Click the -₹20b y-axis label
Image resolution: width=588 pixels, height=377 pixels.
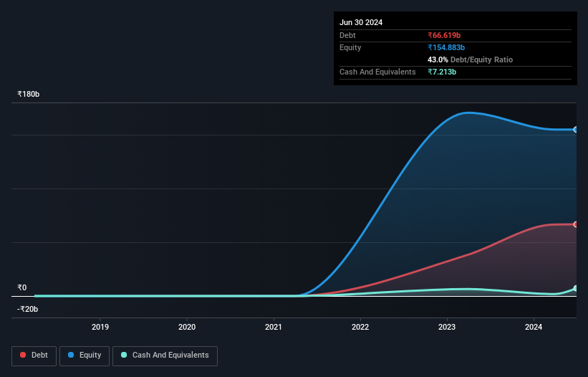click(x=28, y=309)
